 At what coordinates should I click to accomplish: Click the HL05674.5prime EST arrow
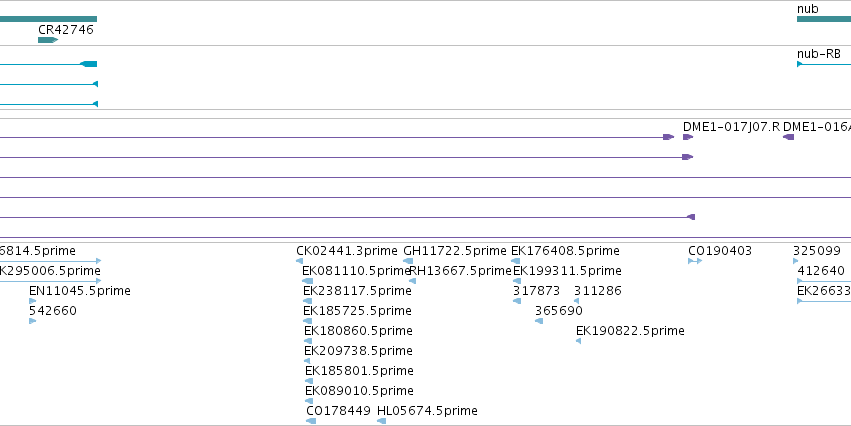(x=382, y=421)
